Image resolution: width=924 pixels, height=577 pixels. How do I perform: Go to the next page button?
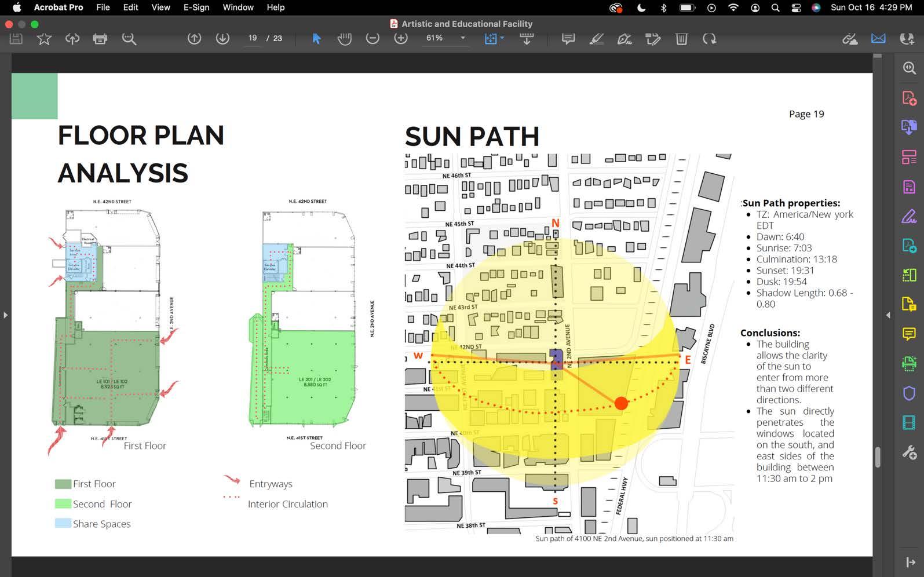(222, 39)
